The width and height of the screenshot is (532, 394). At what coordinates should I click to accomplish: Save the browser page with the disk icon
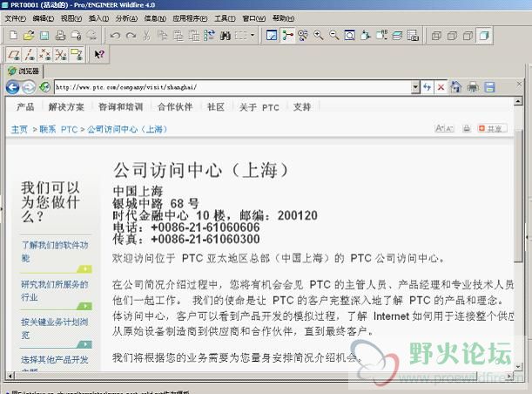click(x=489, y=87)
